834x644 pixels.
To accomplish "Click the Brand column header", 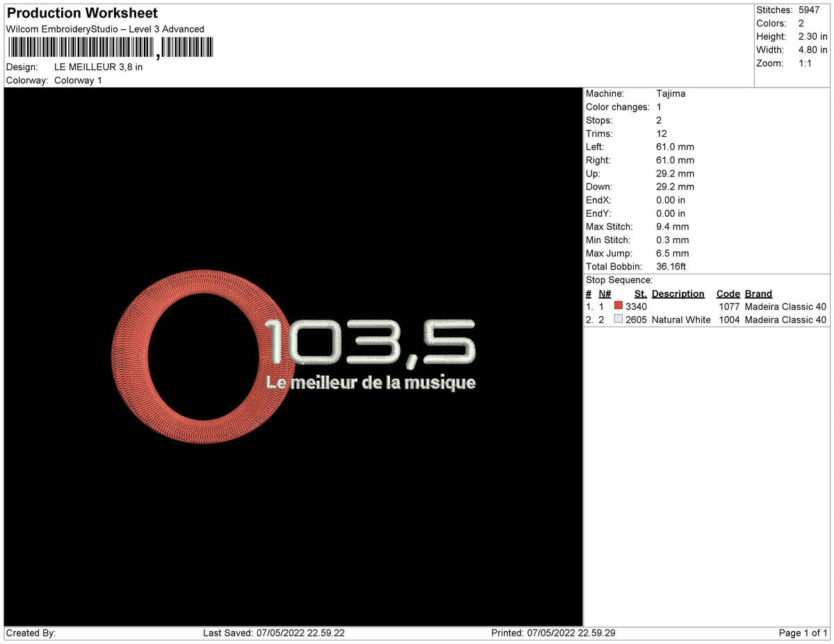I will (758, 294).
